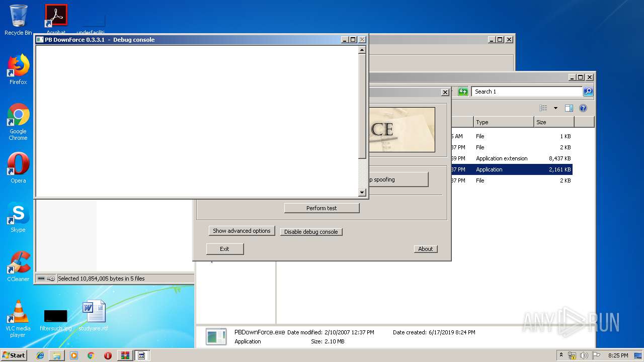Click the green refresh icon beside the search box
Image resolution: width=644 pixels, height=362 pixels.
click(463, 92)
